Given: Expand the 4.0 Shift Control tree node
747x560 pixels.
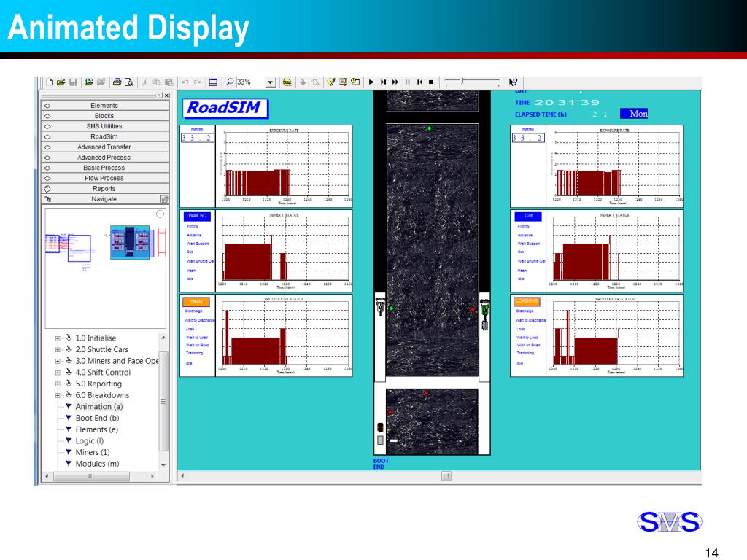Looking at the screenshot, I should tap(58, 373).
